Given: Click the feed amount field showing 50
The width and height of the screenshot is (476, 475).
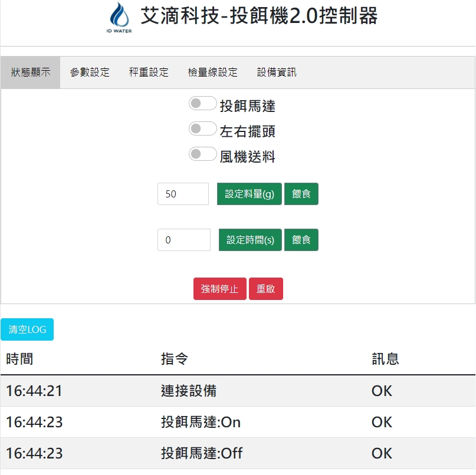Looking at the screenshot, I should pyautogui.click(x=183, y=194).
